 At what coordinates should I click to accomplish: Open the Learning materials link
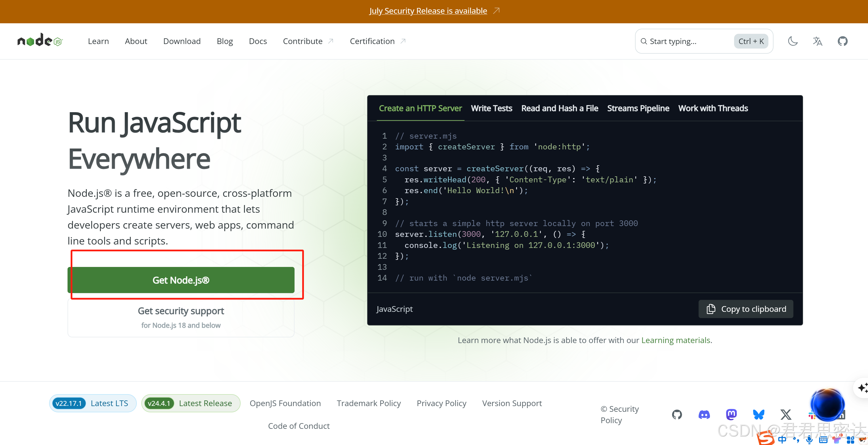click(676, 340)
